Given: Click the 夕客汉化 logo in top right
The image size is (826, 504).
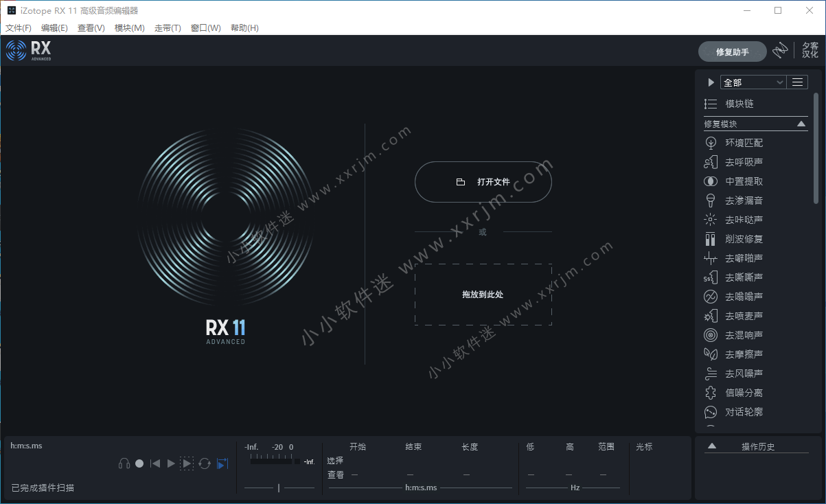Looking at the screenshot, I should click(810, 51).
